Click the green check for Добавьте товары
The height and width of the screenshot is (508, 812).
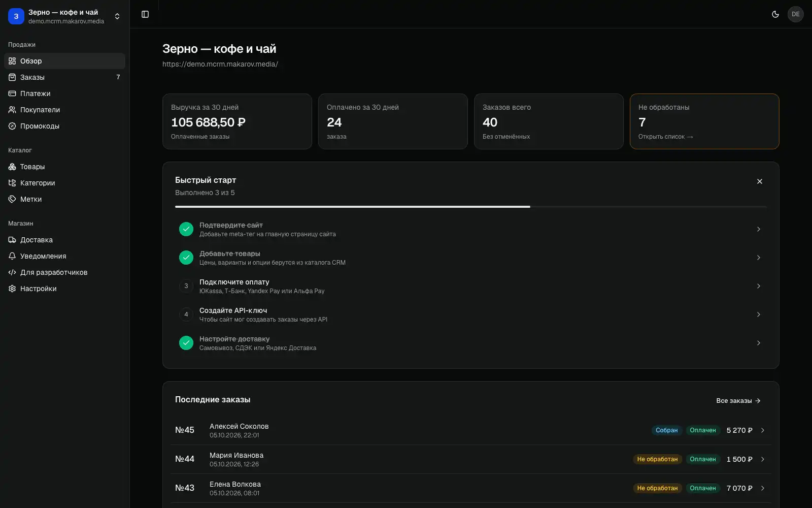click(186, 258)
